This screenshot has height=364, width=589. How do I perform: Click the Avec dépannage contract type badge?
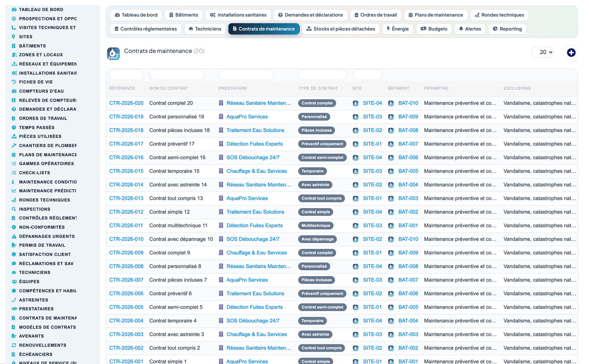pos(318,239)
